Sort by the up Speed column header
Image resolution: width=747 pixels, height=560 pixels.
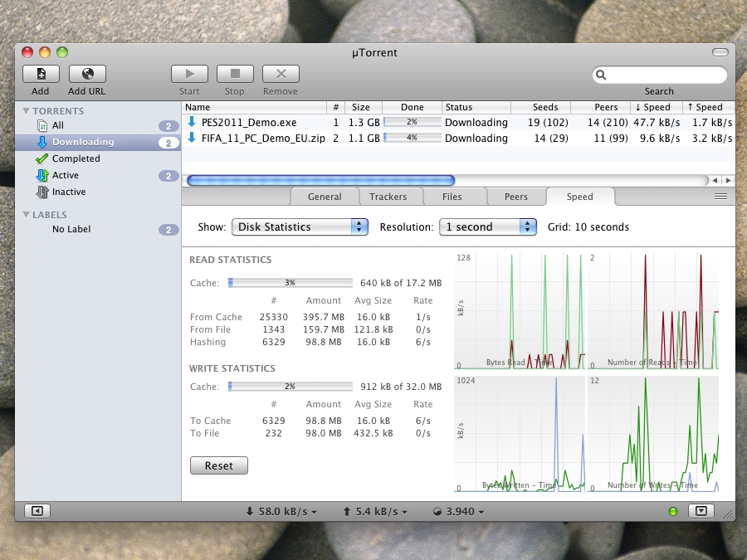click(709, 107)
